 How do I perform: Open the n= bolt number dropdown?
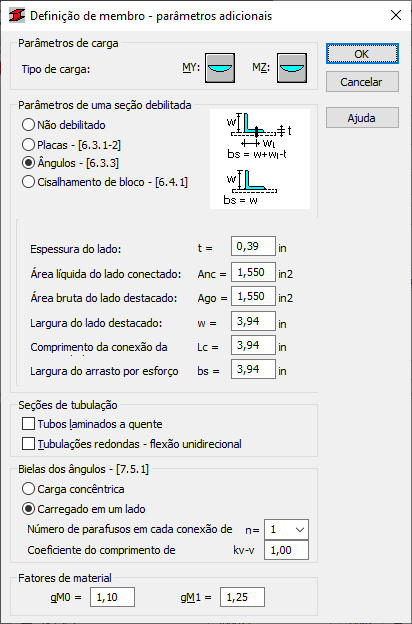286,530
